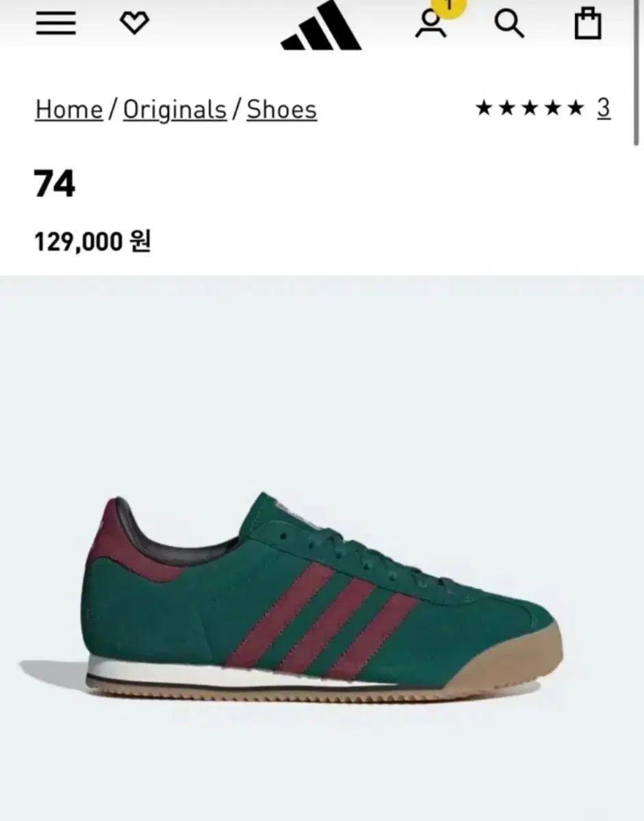Open the shopping bag
Image resolution: width=644 pixels, height=821 pixels.
coord(587,24)
